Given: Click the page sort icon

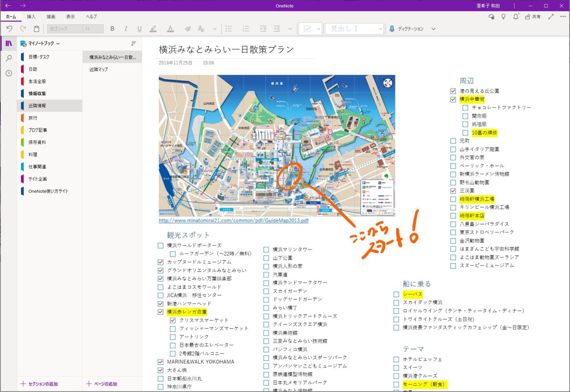Looking at the screenshot, I should click(x=134, y=43).
